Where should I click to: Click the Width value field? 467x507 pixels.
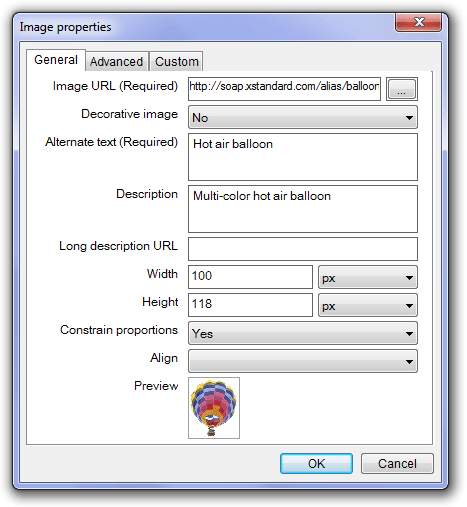pos(250,277)
